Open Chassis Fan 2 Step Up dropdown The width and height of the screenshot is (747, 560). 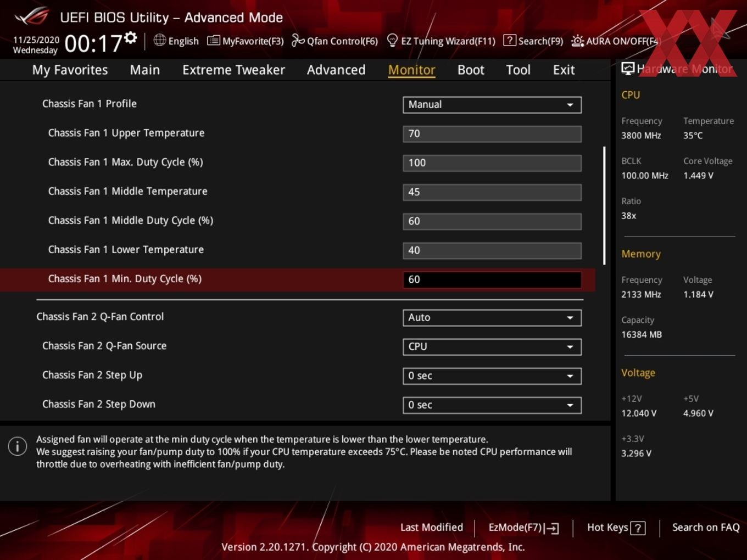pos(492,376)
